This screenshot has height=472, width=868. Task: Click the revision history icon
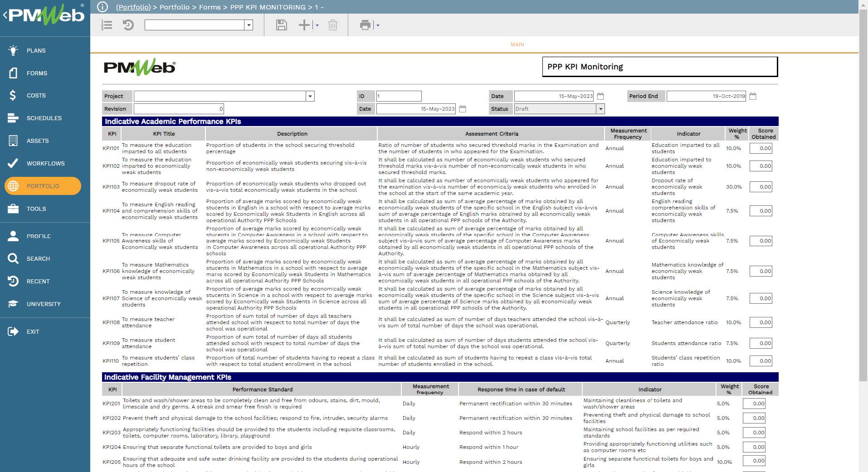(128, 25)
